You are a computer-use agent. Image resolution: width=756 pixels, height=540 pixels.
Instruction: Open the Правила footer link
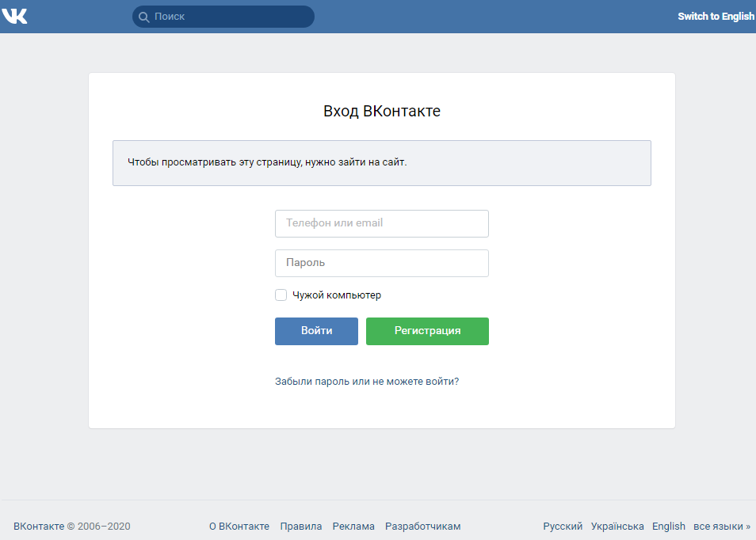tap(301, 527)
